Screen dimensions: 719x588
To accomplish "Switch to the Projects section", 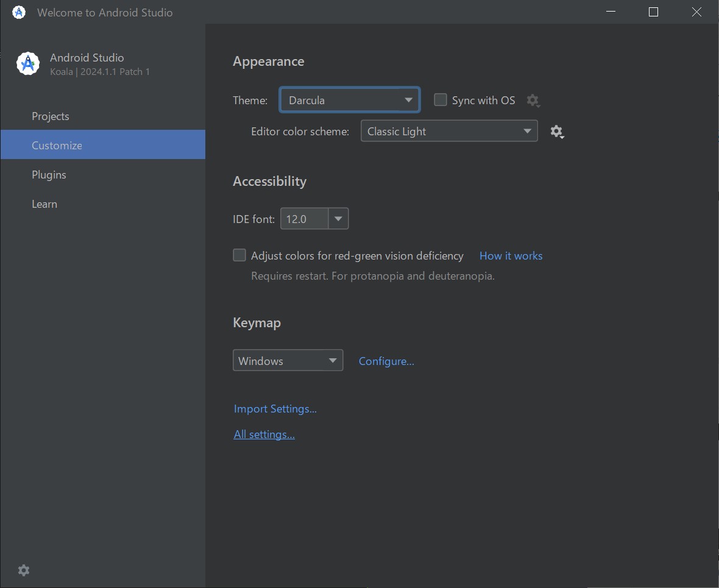I will [x=103, y=116].
